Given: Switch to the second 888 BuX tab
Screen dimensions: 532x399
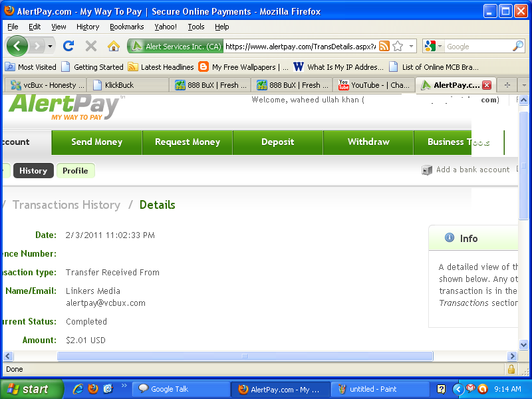Looking at the screenshot, I should [292, 85].
